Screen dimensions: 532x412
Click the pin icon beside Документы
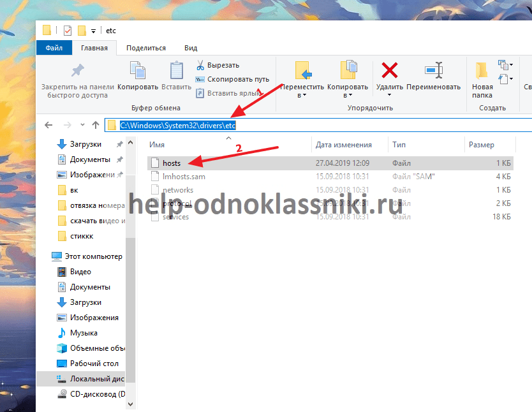pos(119,159)
